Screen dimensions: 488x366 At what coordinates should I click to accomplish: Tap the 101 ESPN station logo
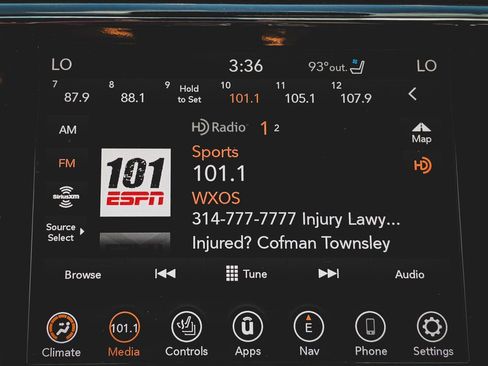(x=136, y=183)
